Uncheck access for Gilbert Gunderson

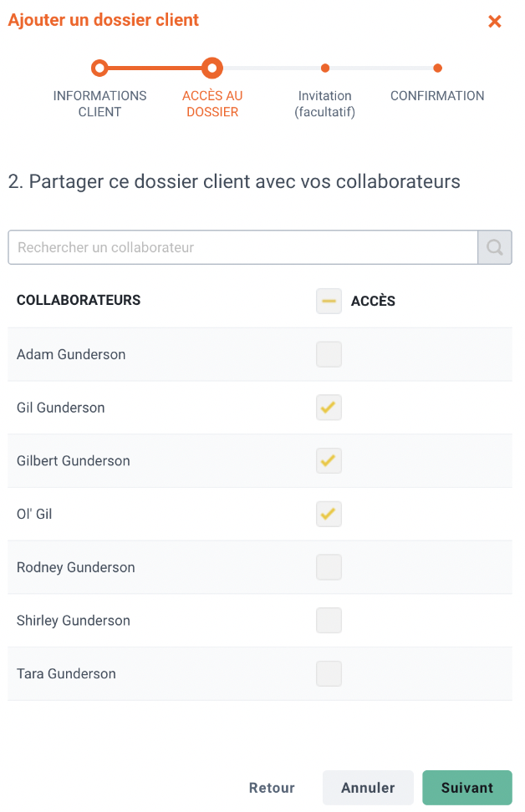point(329,461)
